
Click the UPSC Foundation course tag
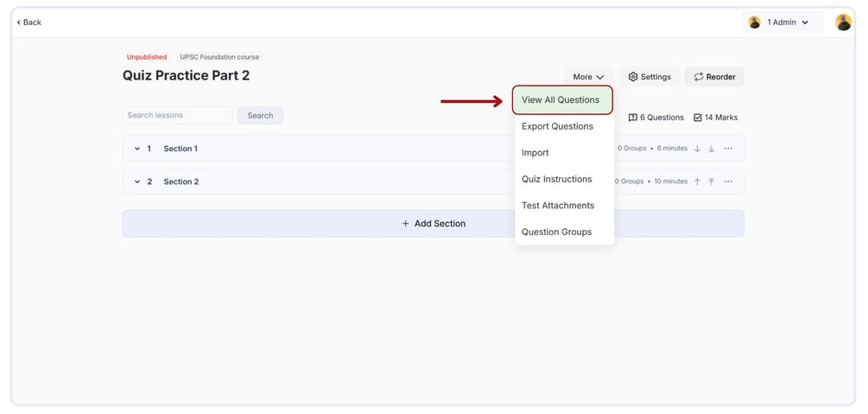click(219, 57)
